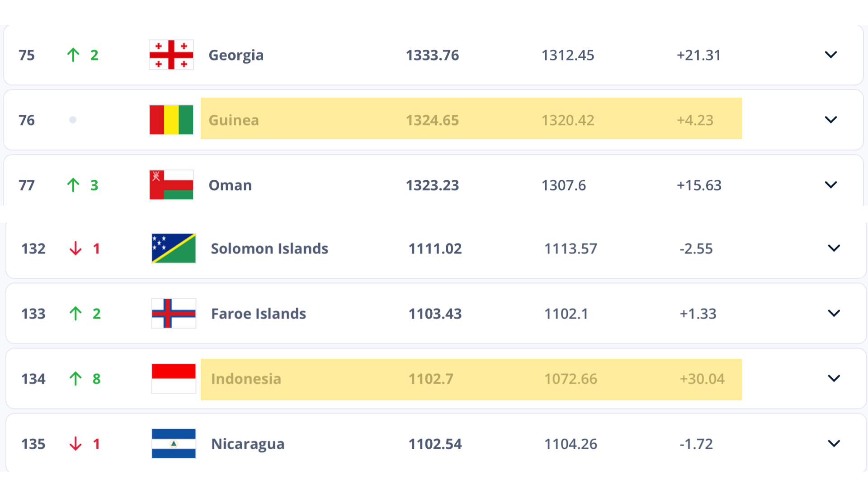Click the highlighted Guinea row

pos(471,120)
